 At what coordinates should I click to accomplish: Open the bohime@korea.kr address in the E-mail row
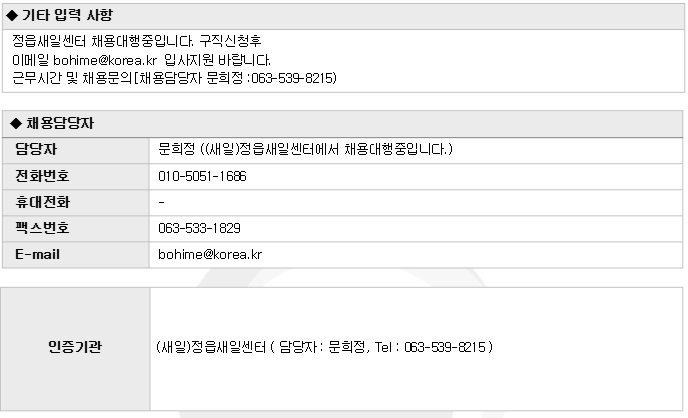pos(210,254)
